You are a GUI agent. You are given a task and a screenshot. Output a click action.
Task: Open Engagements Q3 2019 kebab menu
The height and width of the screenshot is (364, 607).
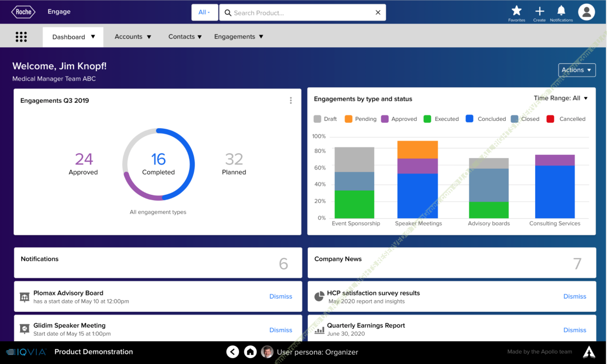(x=291, y=101)
